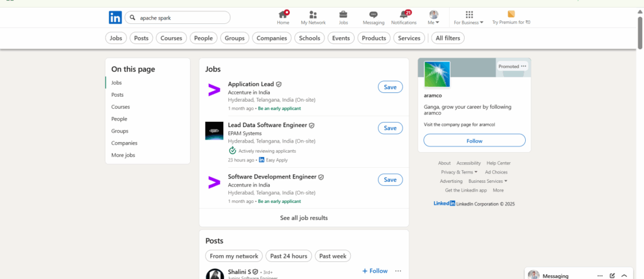This screenshot has width=644, height=279.
Task: Click Try Premium for ₹0 icon
Action: click(511, 14)
